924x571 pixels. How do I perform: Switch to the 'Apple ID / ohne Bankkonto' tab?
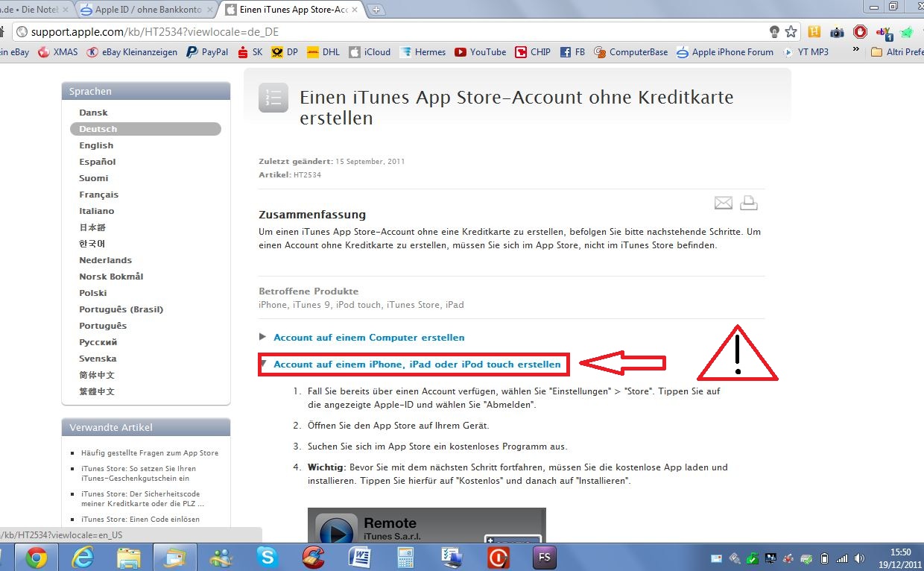(146, 10)
